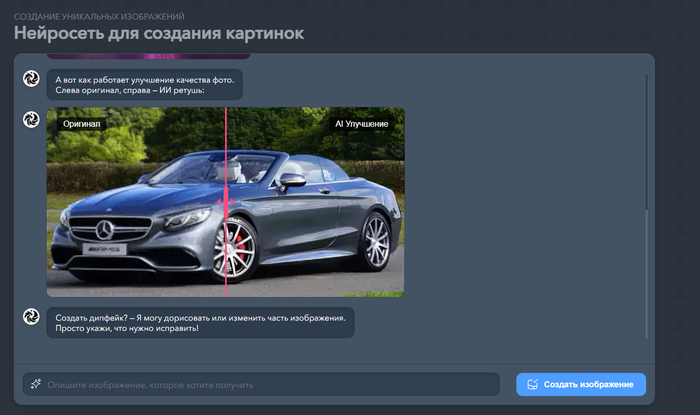The image size is (700, 415).
Task: Click the Создание уникальных изображений subtitle
Action: tap(99, 16)
